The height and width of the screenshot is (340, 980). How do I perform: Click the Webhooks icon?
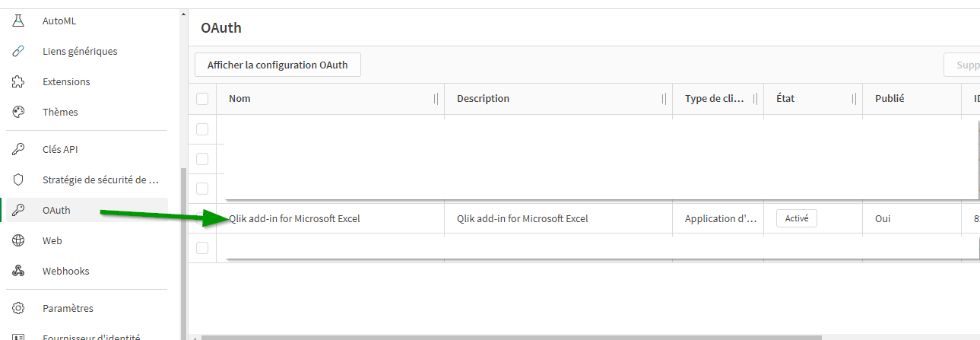coord(19,272)
